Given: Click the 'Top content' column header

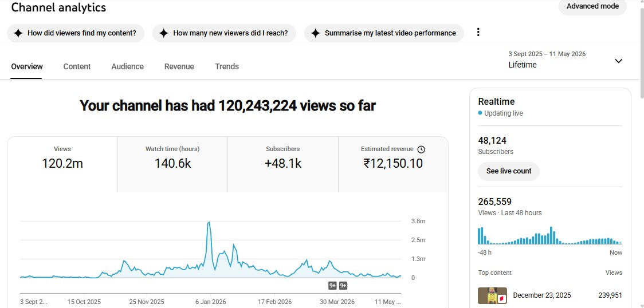Looking at the screenshot, I should 495,273.
